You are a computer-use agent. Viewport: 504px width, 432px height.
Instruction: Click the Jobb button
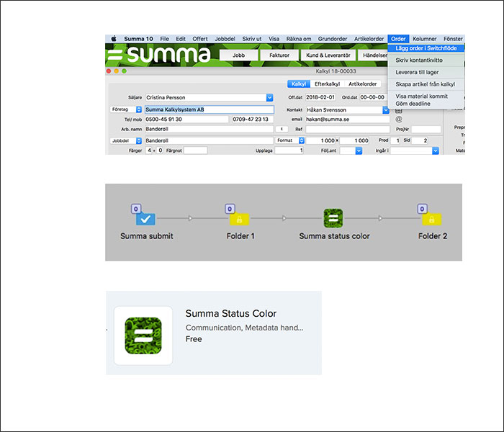tap(238, 55)
